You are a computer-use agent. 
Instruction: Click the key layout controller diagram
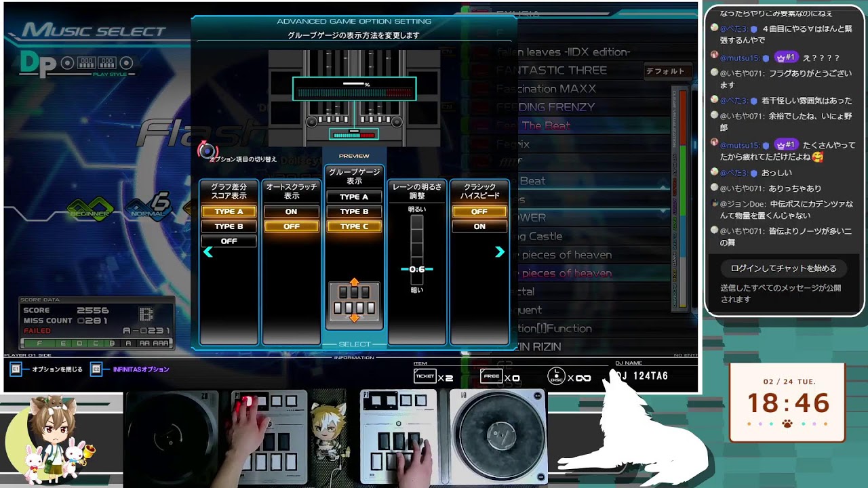tap(354, 302)
